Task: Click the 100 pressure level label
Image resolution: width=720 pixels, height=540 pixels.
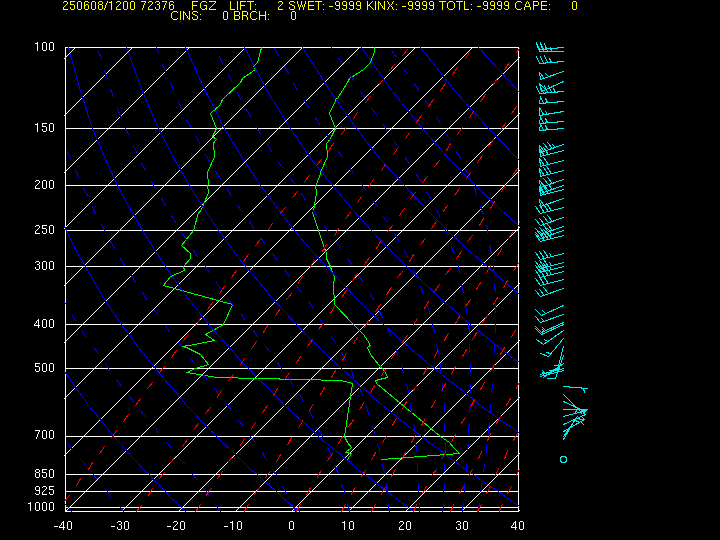Action: [45, 47]
